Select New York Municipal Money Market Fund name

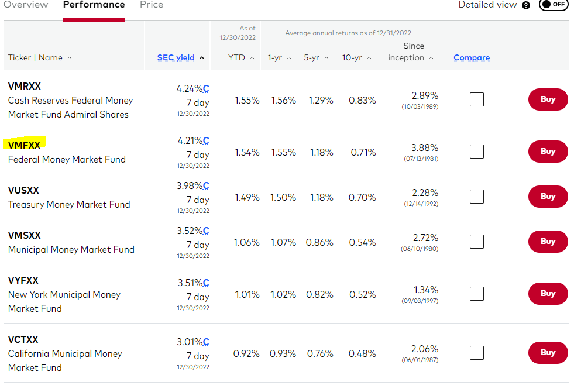click(64, 301)
